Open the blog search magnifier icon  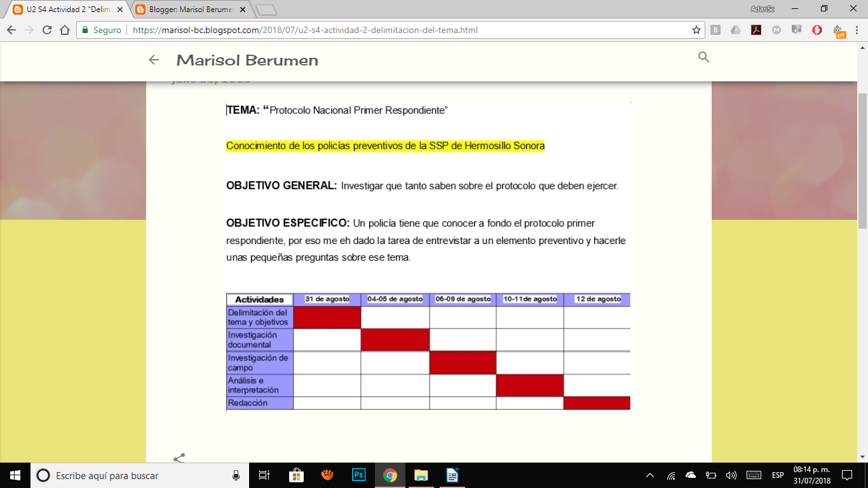[703, 57]
